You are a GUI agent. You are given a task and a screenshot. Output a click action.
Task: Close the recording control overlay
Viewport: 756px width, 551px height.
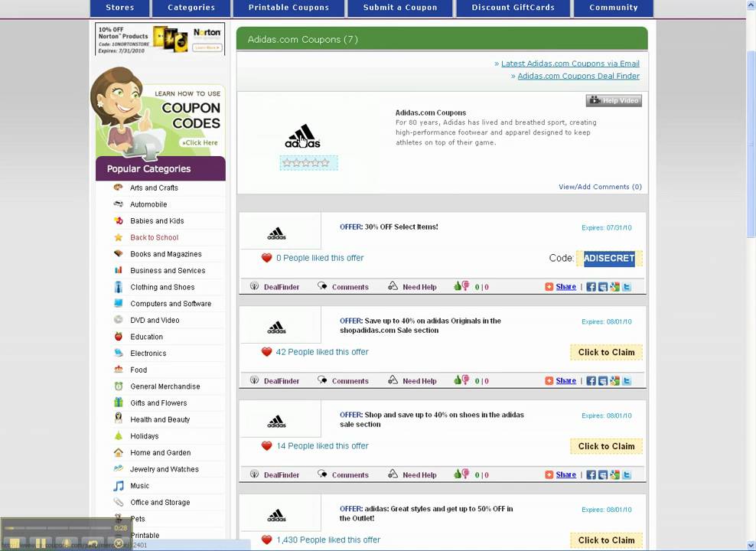click(119, 543)
